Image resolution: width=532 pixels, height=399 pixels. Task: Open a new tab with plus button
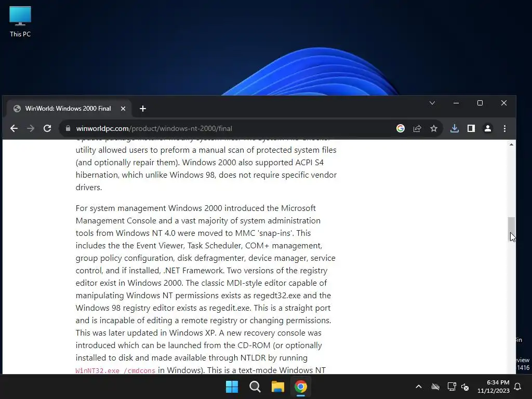(x=143, y=109)
